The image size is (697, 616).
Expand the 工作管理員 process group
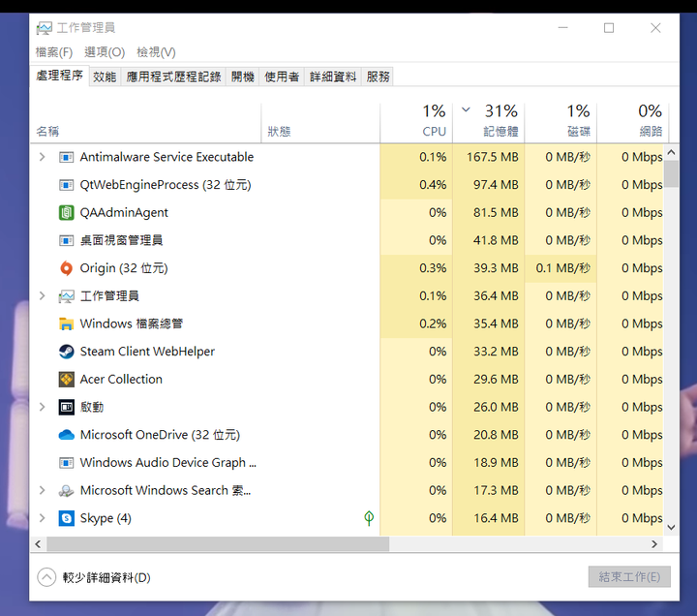pyautogui.click(x=43, y=295)
